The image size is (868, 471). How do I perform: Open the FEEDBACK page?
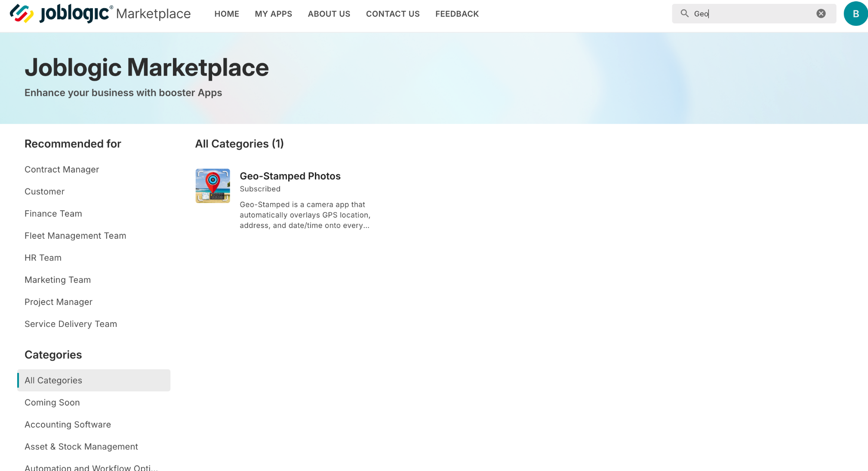tap(457, 14)
